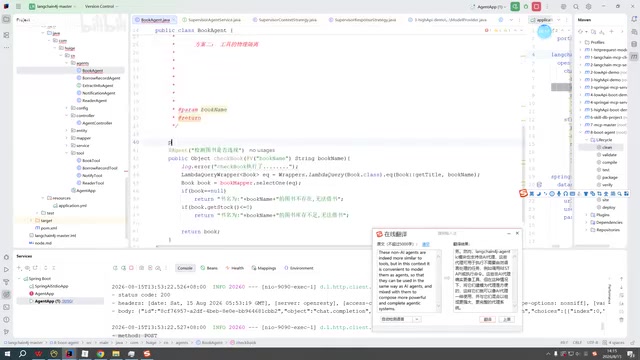640x360 pixels.
Task: Select the Console tab in Services
Action: 185,268
